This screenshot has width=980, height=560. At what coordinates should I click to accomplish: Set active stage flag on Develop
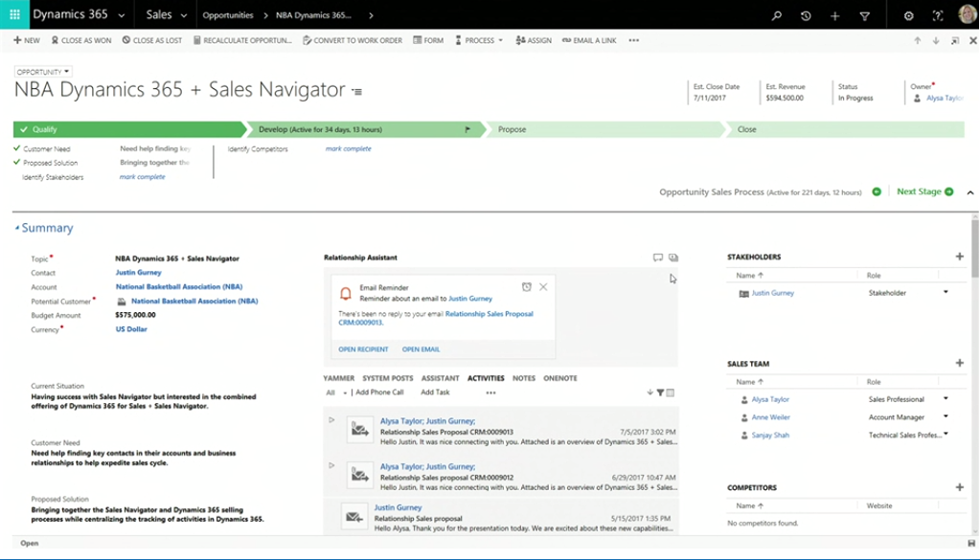[x=467, y=129]
